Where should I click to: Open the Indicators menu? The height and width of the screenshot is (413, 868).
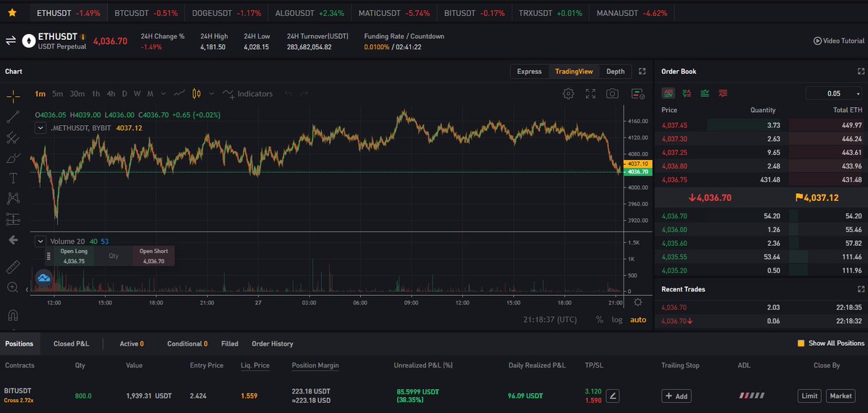coord(249,93)
